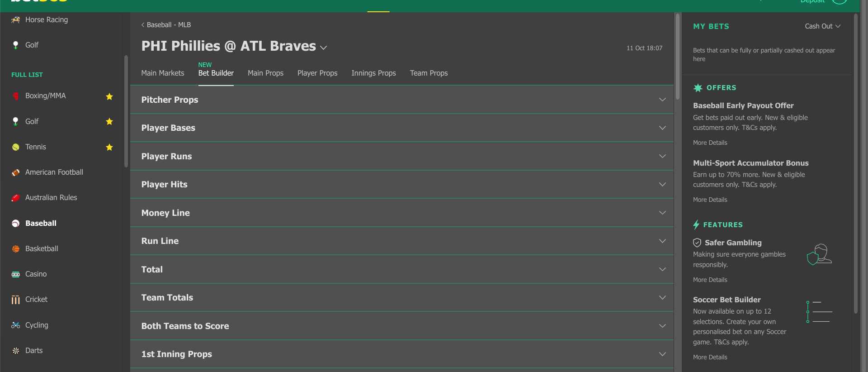The image size is (868, 372).
Task: Click the Offers starburst icon
Action: coord(698,88)
